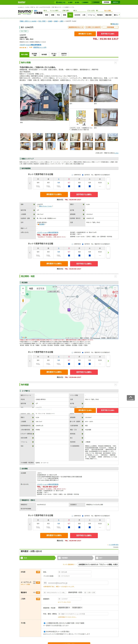Switch map to 地図 view
The width and height of the screenshot is (138, 644).
[31, 289]
